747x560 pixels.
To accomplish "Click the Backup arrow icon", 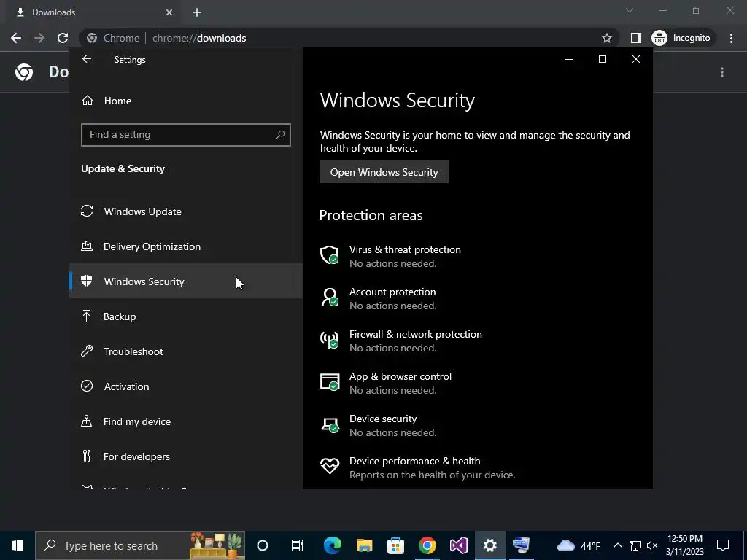I will pos(86,316).
